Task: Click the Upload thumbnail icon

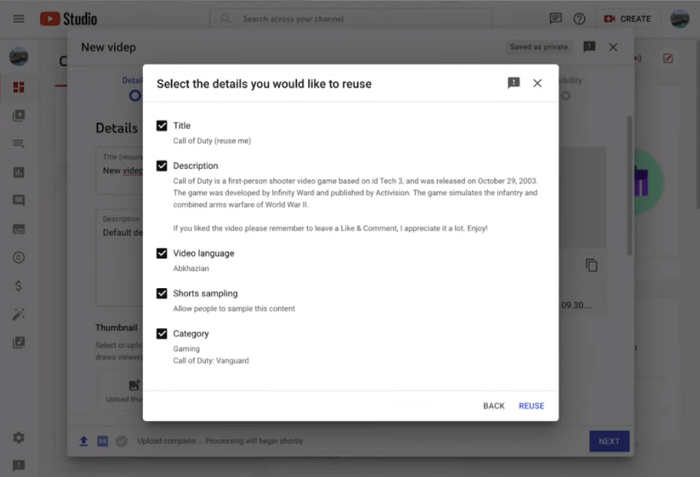Action: 134,385
